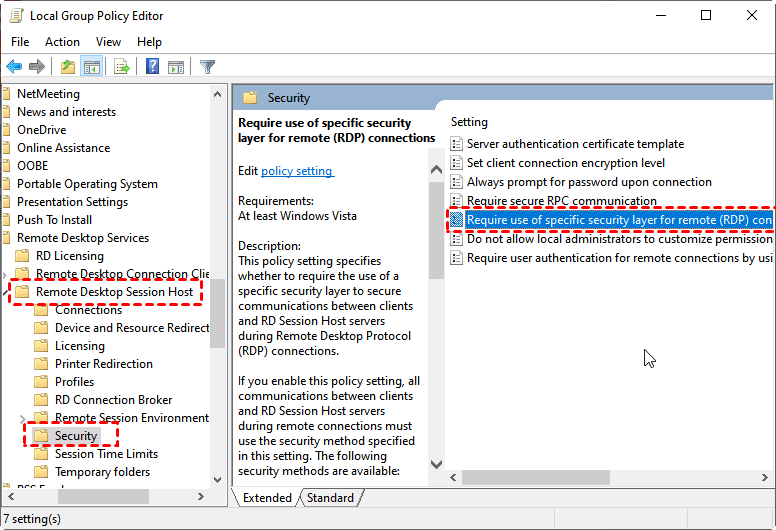
Task: Open the Help toolbar icon
Action: coord(152,66)
